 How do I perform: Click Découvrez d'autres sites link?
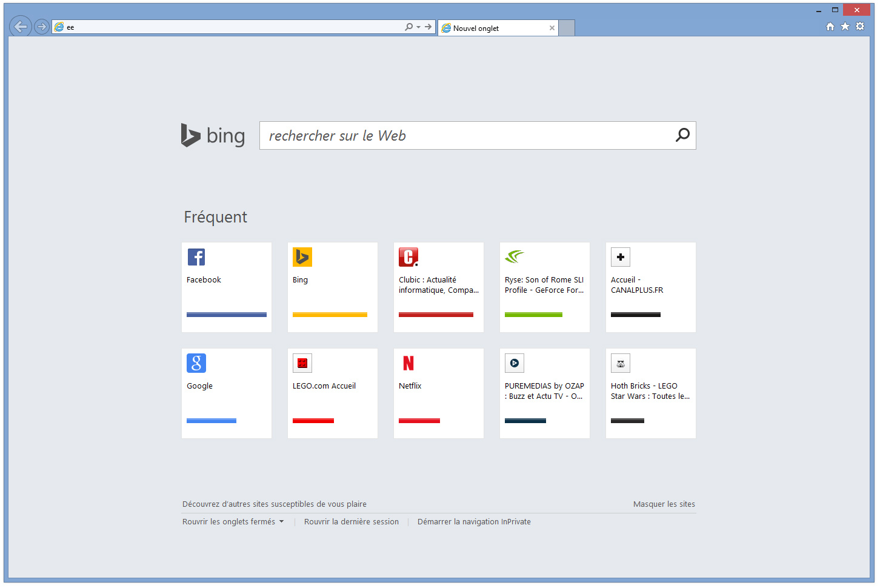[275, 504]
